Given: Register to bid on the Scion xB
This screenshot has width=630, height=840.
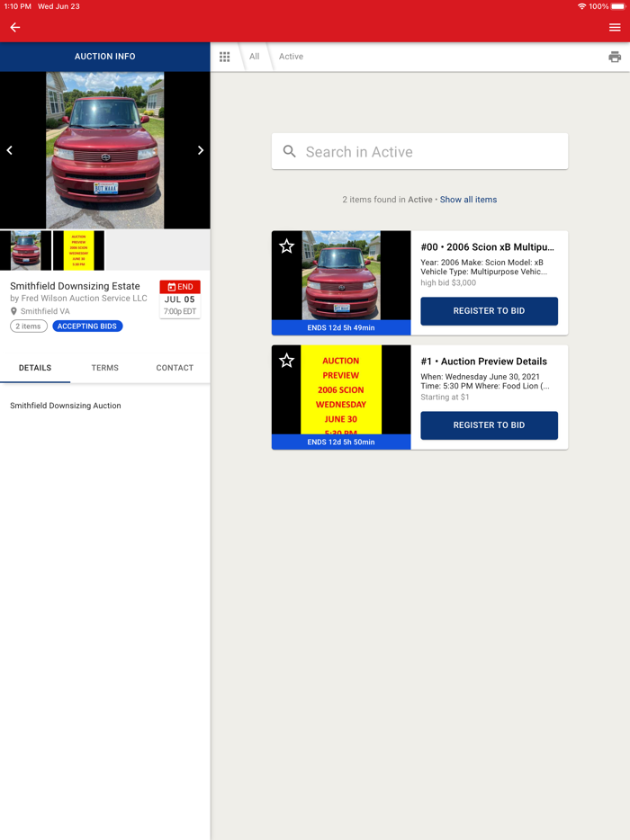Looking at the screenshot, I should point(489,310).
